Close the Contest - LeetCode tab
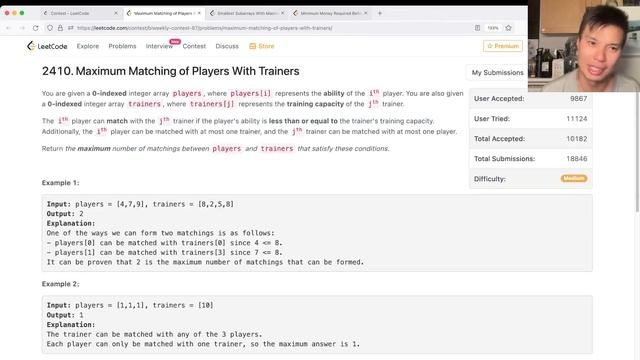640x360 pixels. coord(116,13)
